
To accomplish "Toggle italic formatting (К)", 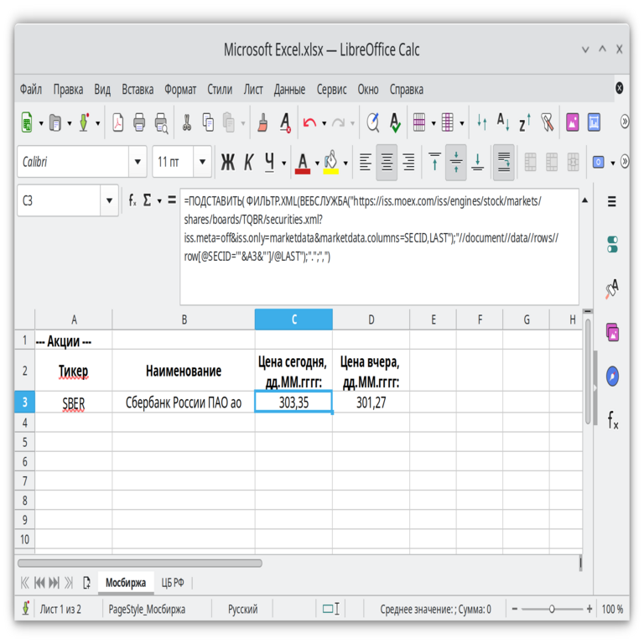I will coord(248,162).
